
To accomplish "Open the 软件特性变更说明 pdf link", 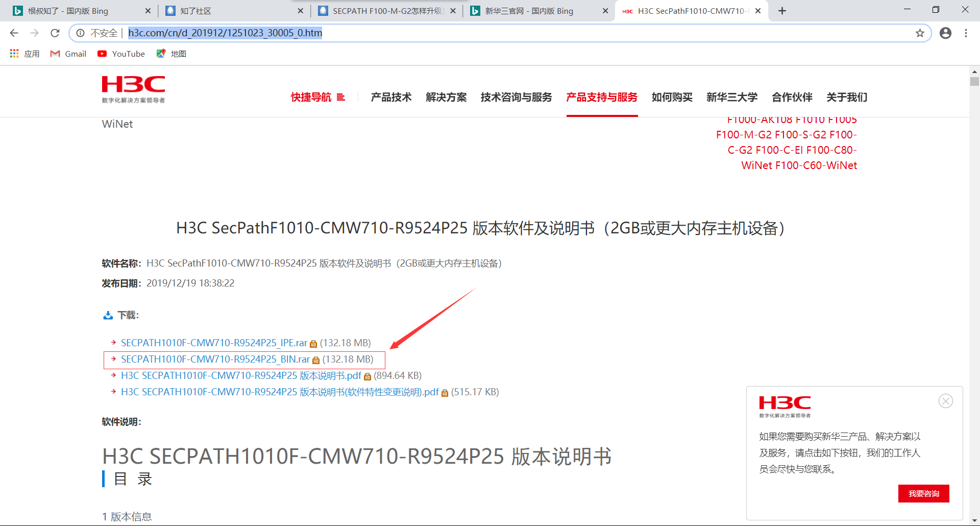I will [x=280, y=392].
